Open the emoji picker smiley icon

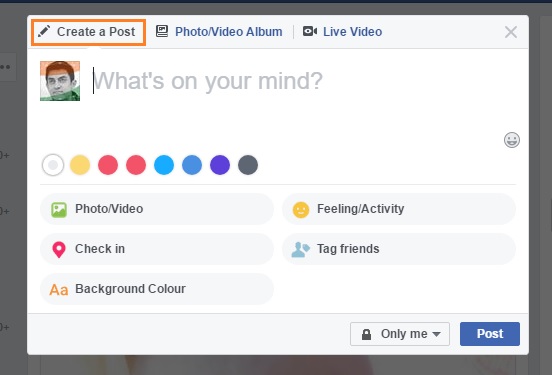click(512, 140)
